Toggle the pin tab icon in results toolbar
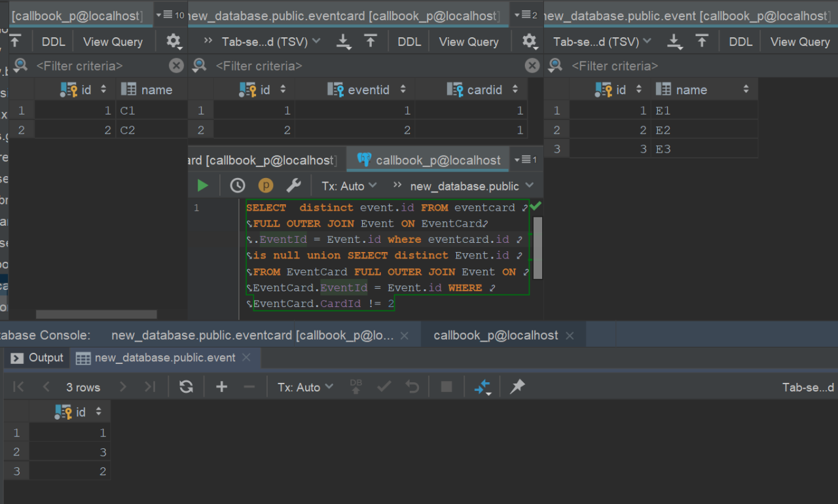838x504 pixels. (517, 387)
